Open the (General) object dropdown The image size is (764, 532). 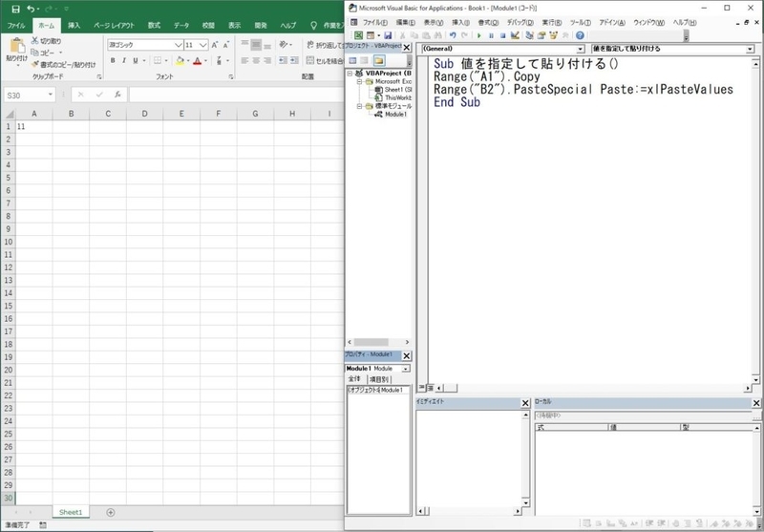click(x=580, y=49)
